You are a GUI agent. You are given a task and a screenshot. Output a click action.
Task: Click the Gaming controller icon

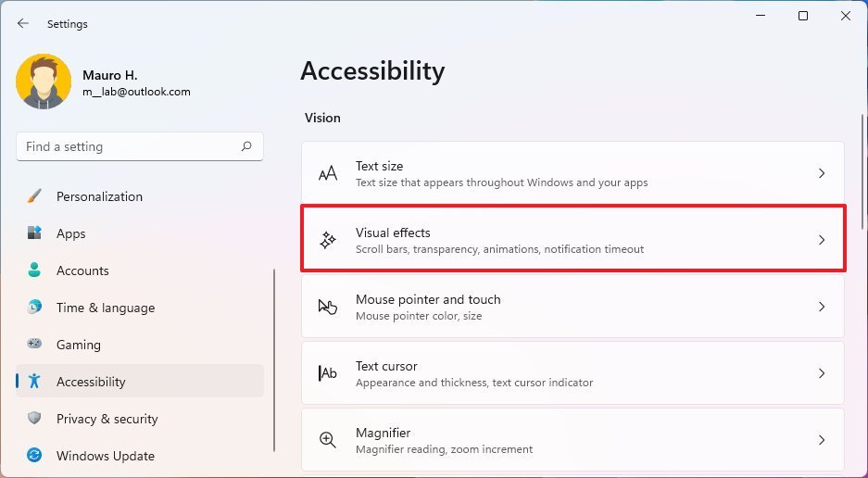click(x=34, y=344)
